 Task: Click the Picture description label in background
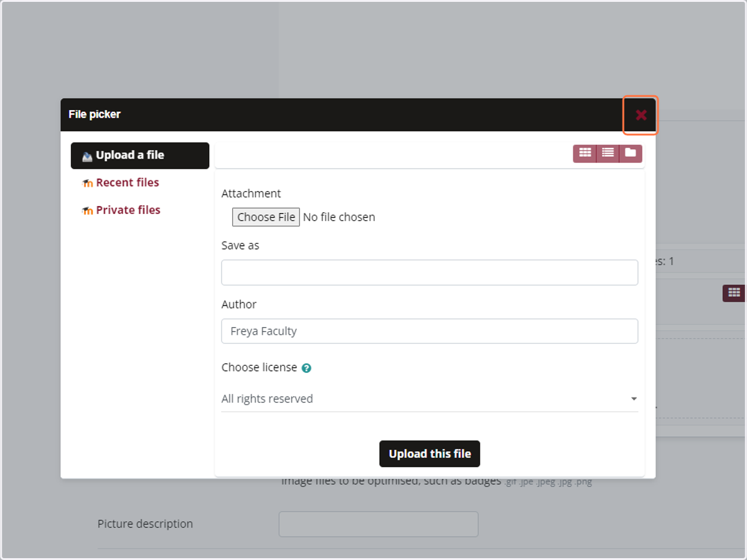(x=145, y=524)
